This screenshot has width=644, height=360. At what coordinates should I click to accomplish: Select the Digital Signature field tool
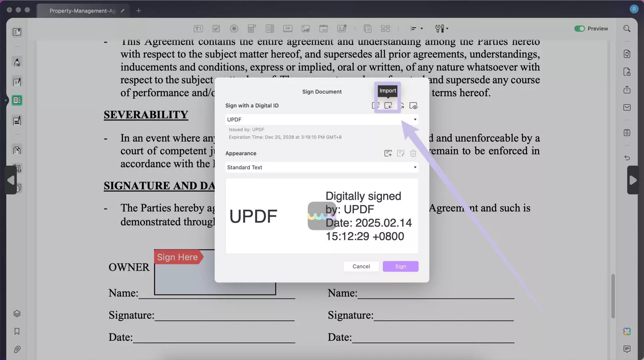(342, 28)
